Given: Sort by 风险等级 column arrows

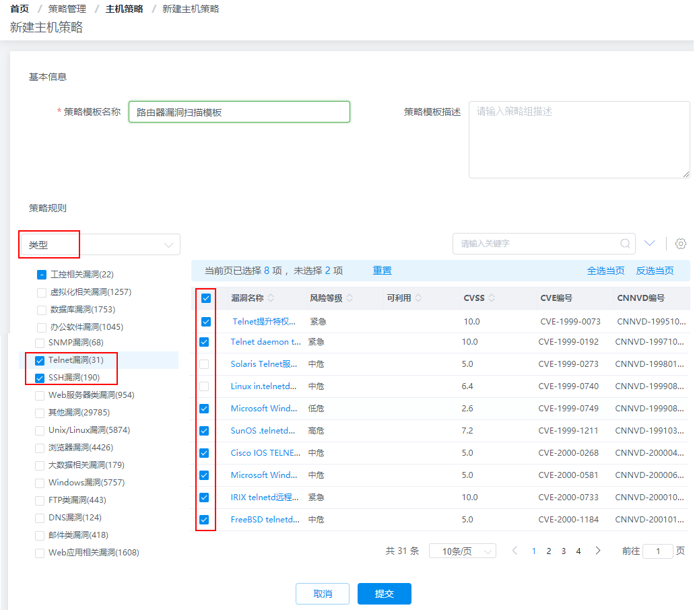Looking at the screenshot, I should point(350,298).
